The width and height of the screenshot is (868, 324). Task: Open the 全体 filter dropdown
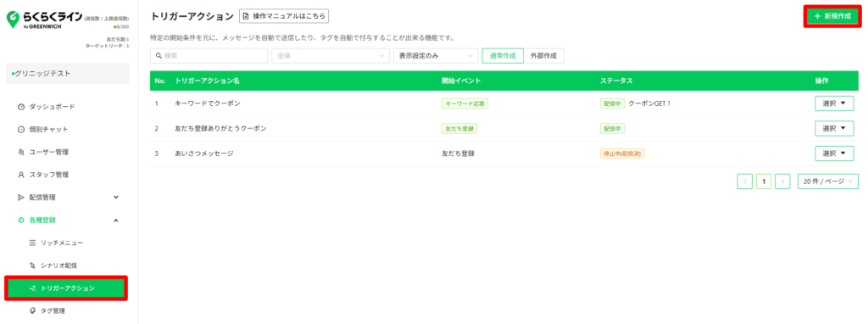[331, 56]
